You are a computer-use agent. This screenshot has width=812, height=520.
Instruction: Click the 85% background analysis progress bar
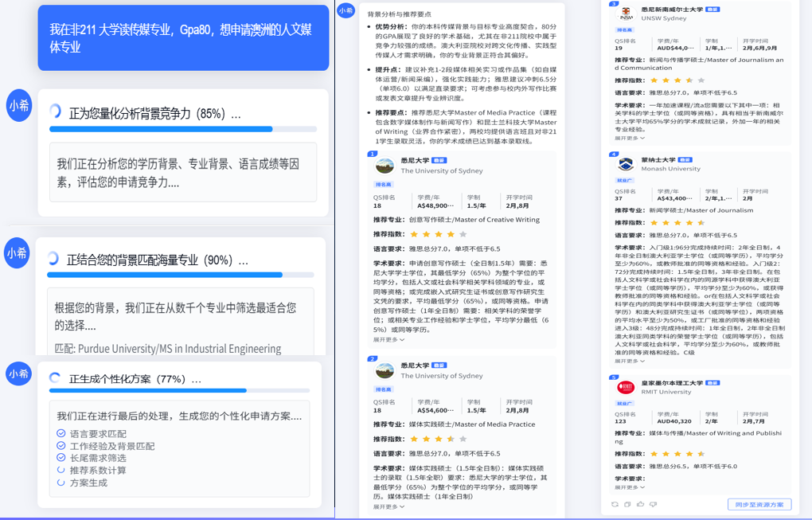[183, 129]
